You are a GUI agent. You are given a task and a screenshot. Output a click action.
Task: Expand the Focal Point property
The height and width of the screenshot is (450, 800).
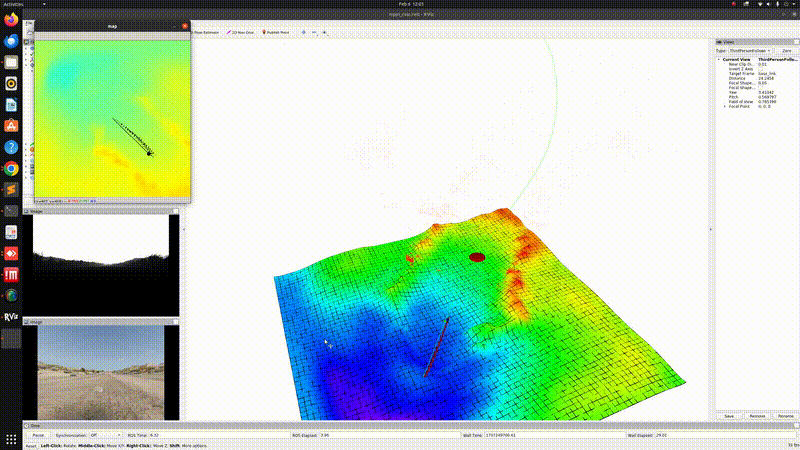(725, 107)
